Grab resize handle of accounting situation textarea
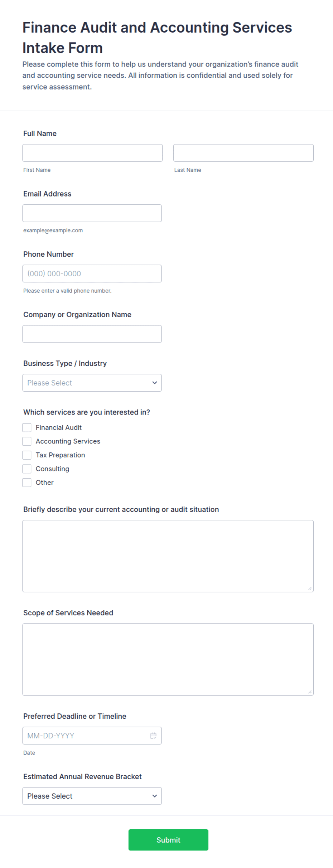 click(310, 588)
